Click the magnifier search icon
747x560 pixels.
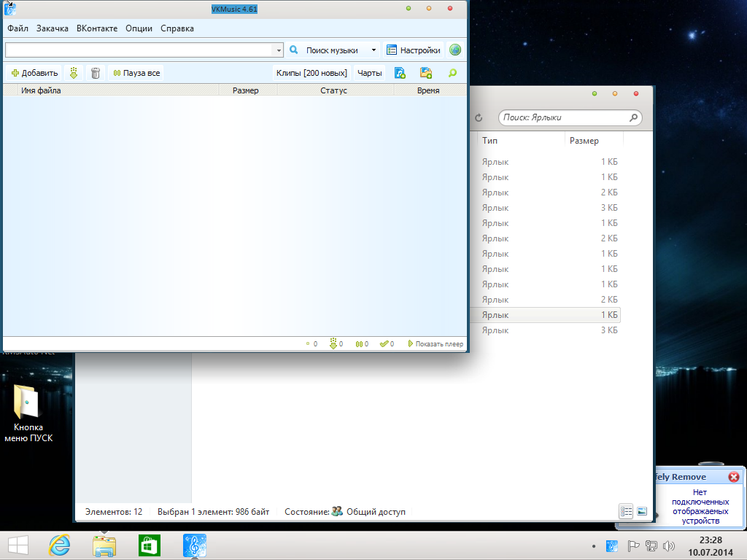(x=294, y=50)
